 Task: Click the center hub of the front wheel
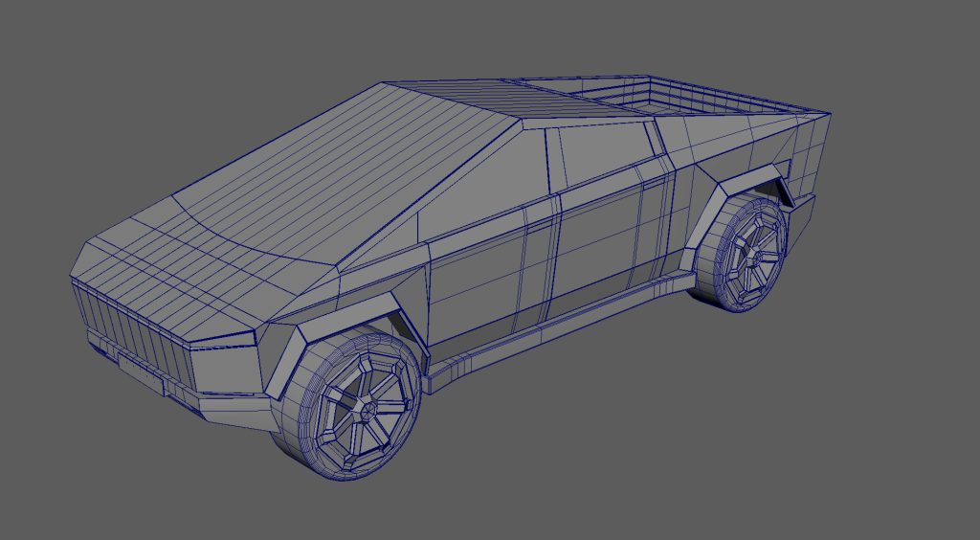(x=368, y=412)
